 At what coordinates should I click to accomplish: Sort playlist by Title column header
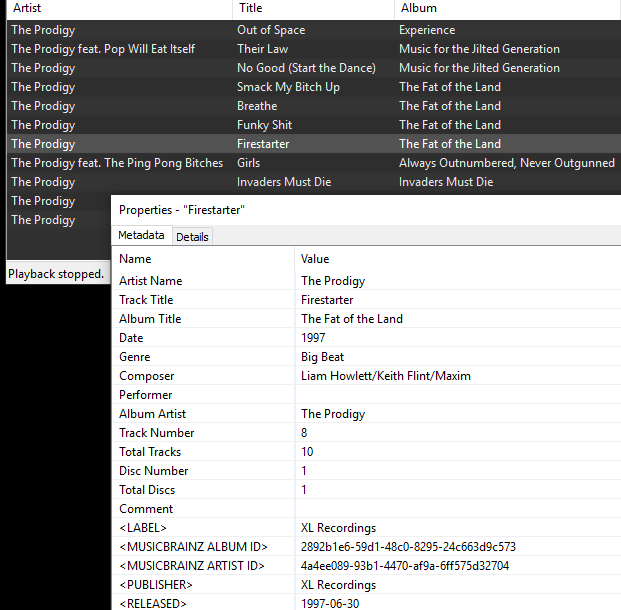pyautogui.click(x=314, y=8)
